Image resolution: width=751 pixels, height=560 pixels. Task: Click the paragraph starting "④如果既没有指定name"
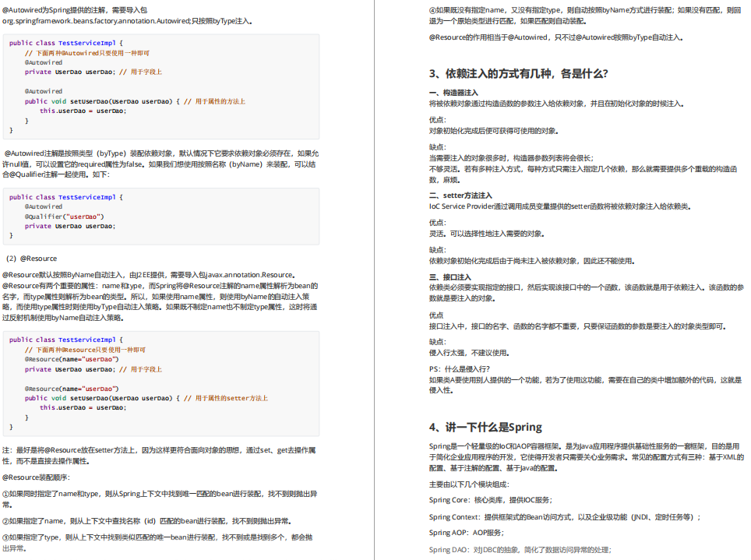pos(585,16)
